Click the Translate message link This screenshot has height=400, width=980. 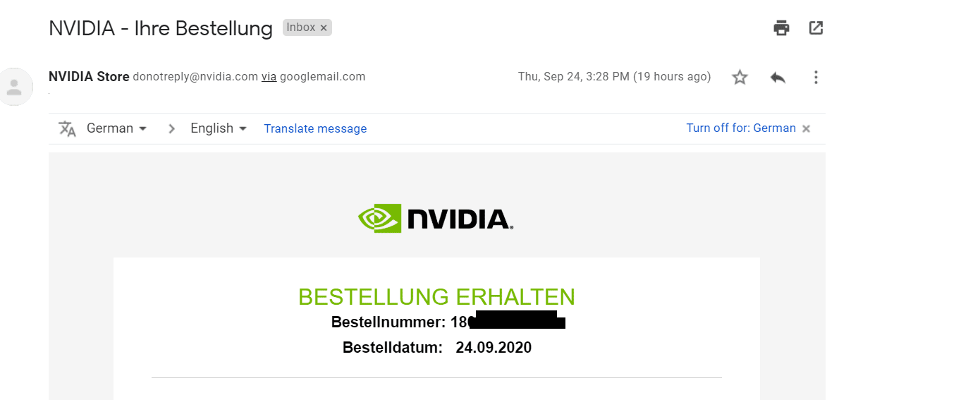click(315, 128)
